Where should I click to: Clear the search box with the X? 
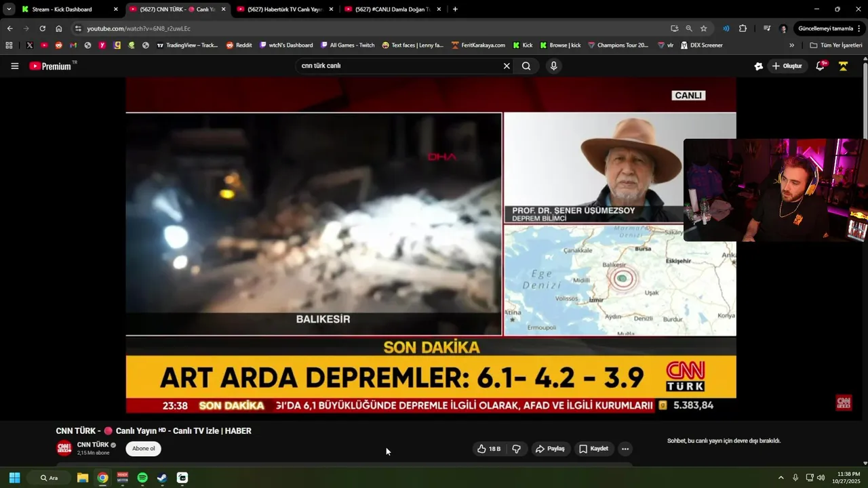click(506, 66)
